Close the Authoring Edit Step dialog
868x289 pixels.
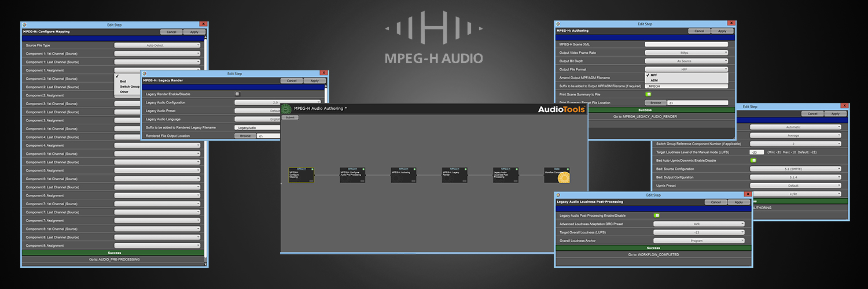[x=731, y=24]
